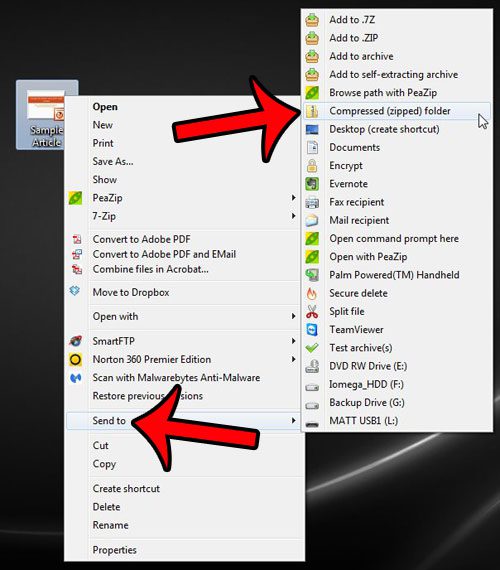Click the Encrypt padlock icon

[x=312, y=165]
